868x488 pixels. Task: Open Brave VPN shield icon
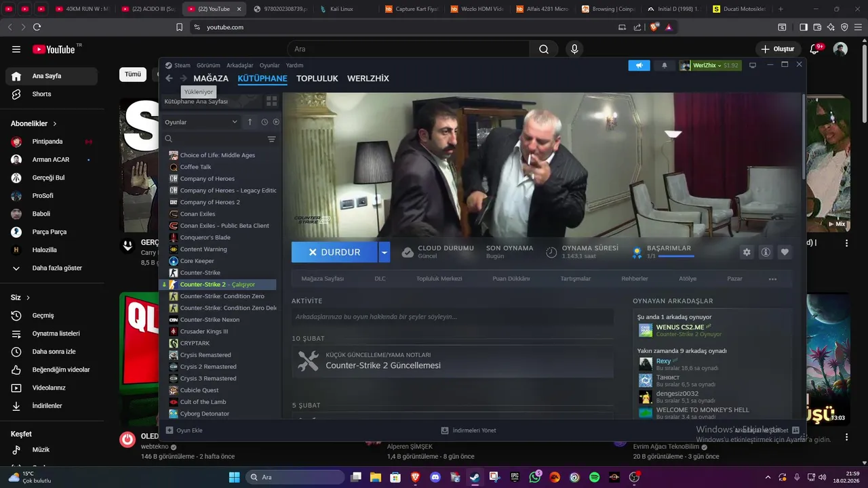pyautogui.click(x=844, y=27)
